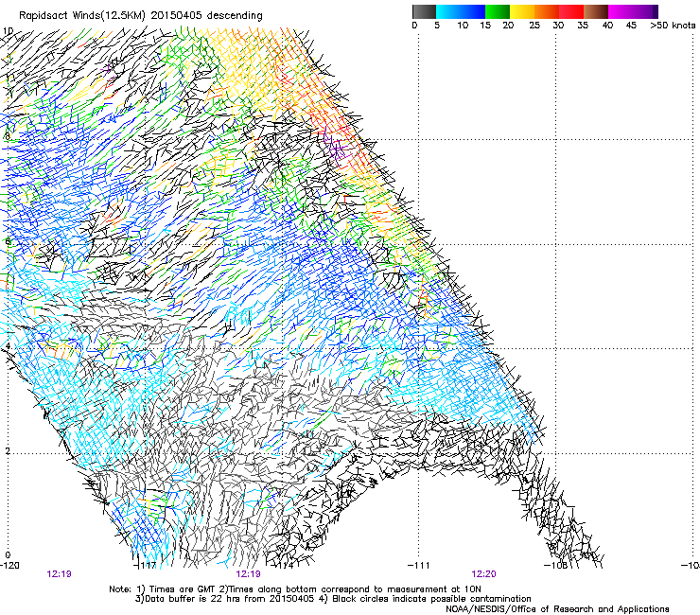700x615 pixels.
Task: Click the "12:19" time label between -117 and -114
Action: point(248,574)
